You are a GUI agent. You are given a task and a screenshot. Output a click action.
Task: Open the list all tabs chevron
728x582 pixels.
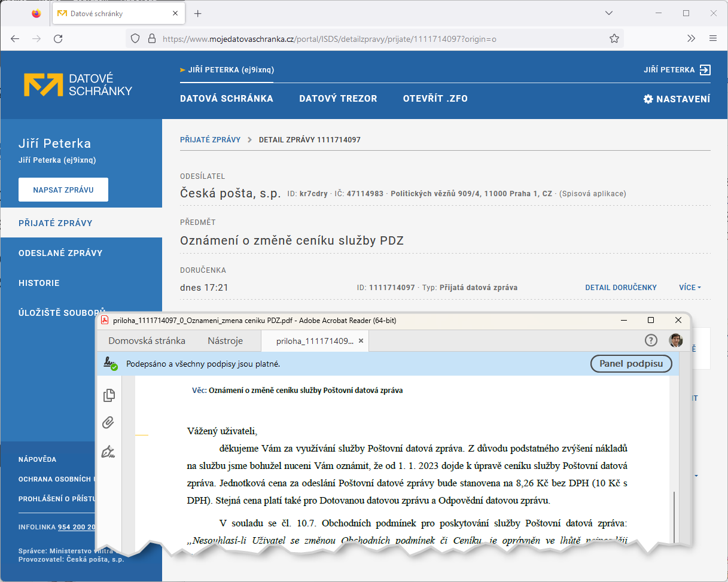coord(609,13)
